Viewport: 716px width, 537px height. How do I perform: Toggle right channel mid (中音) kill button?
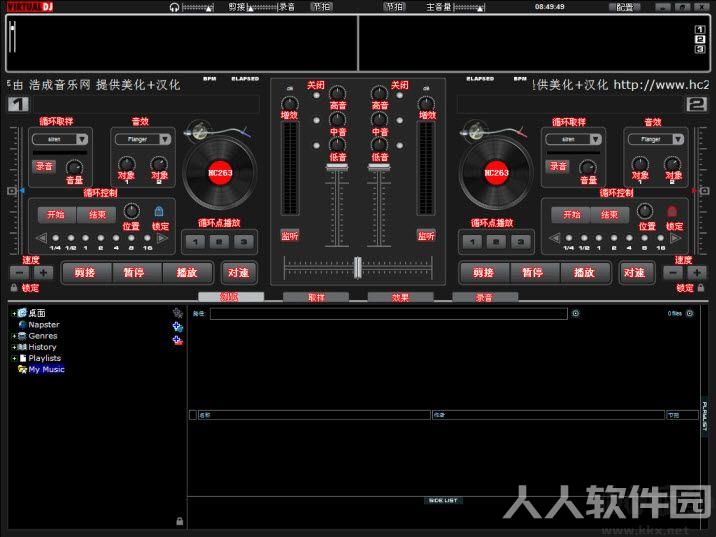[x=400, y=121]
